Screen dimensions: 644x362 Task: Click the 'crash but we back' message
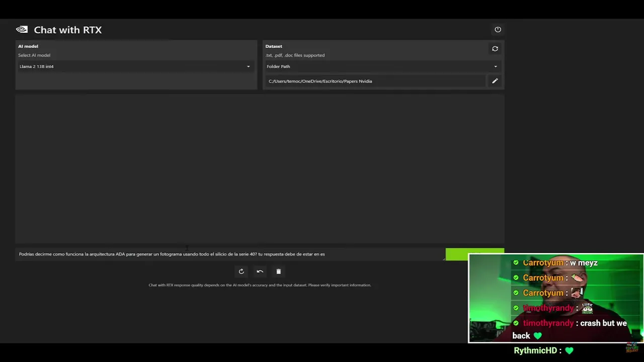(570, 329)
